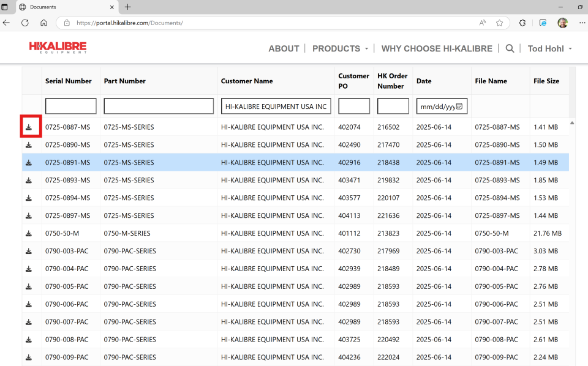Expand the PRODUCTS dropdown menu
The height and width of the screenshot is (366, 588).
(341, 48)
